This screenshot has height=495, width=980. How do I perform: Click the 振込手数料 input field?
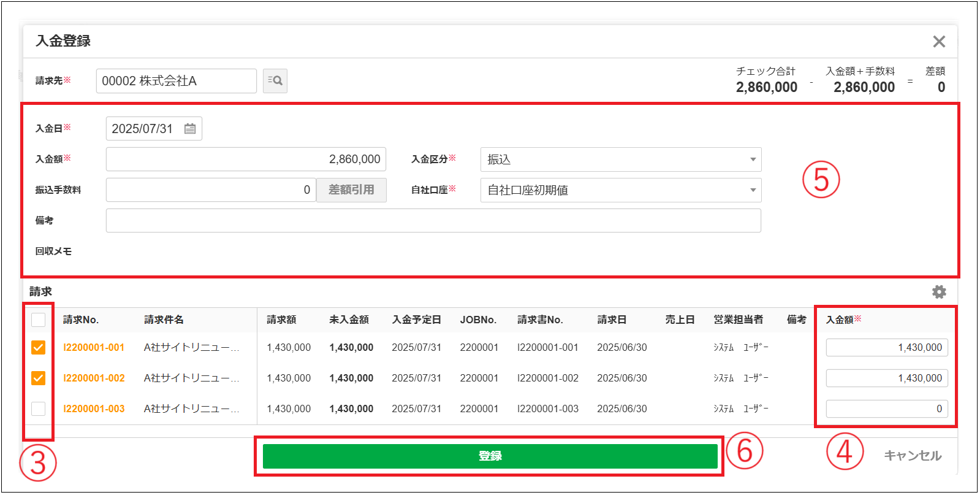point(210,190)
